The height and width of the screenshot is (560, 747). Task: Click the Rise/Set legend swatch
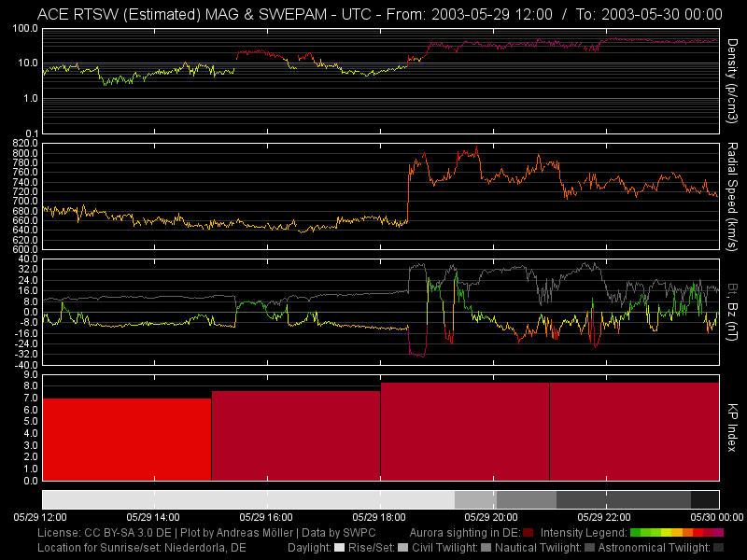tap(403, 548)
